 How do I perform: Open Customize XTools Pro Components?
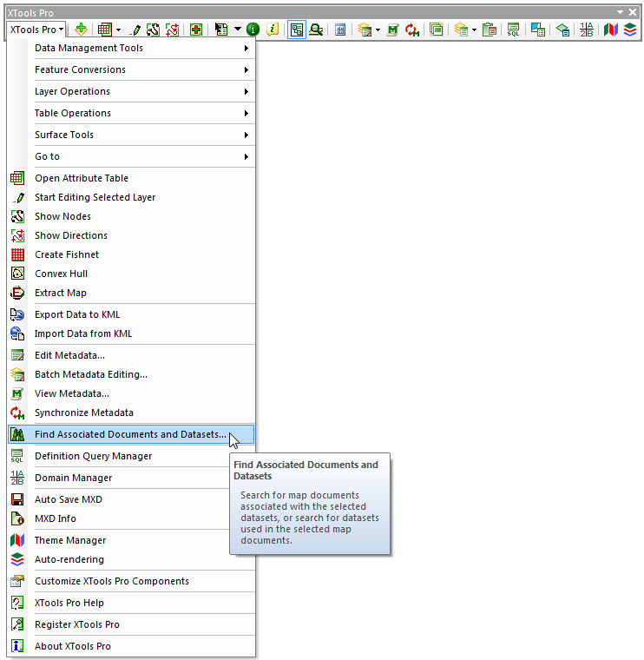click(x=132, y=581)
